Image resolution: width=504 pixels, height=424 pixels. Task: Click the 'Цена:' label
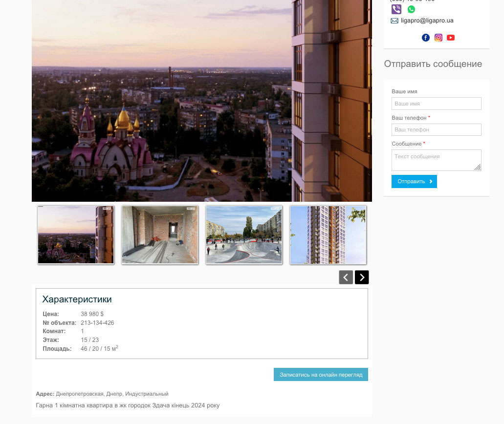pos(51,314)
